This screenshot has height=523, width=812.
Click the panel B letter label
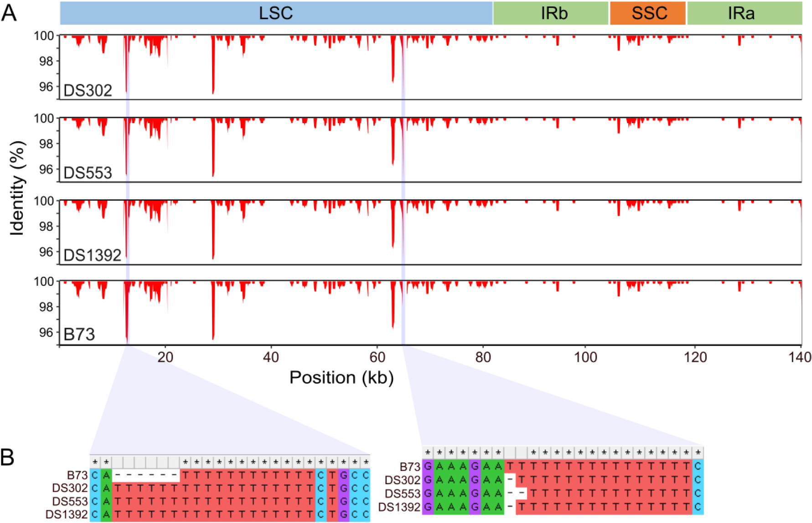click(x=7, y=457)
